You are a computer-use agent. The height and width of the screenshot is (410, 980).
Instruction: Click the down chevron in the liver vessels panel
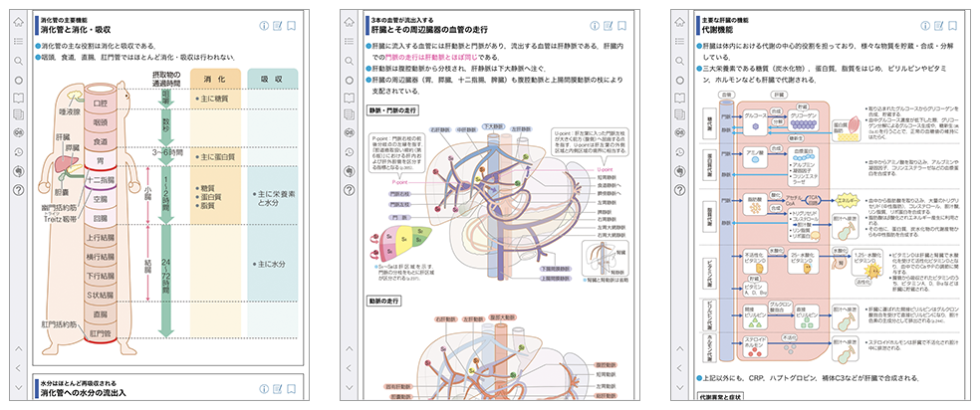[x=350, y=387]
